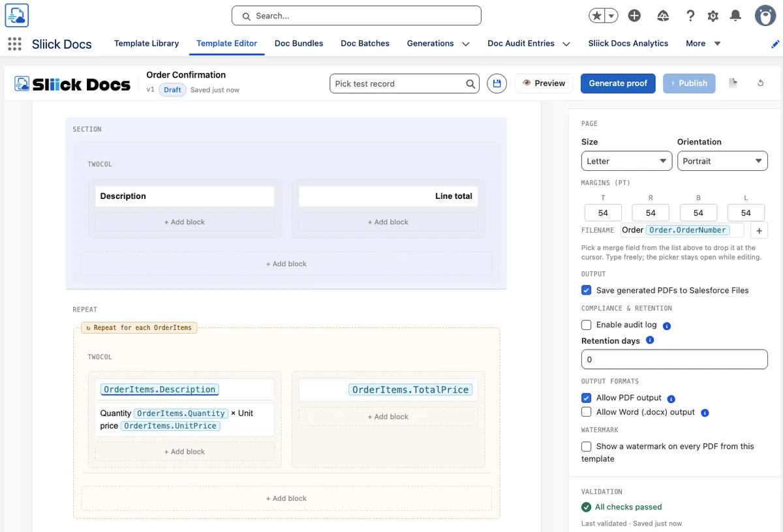Open the More navigation dropdown
The height and width of the screenshot is (532, 783).
pyautogui.click(x=703, y=43)
